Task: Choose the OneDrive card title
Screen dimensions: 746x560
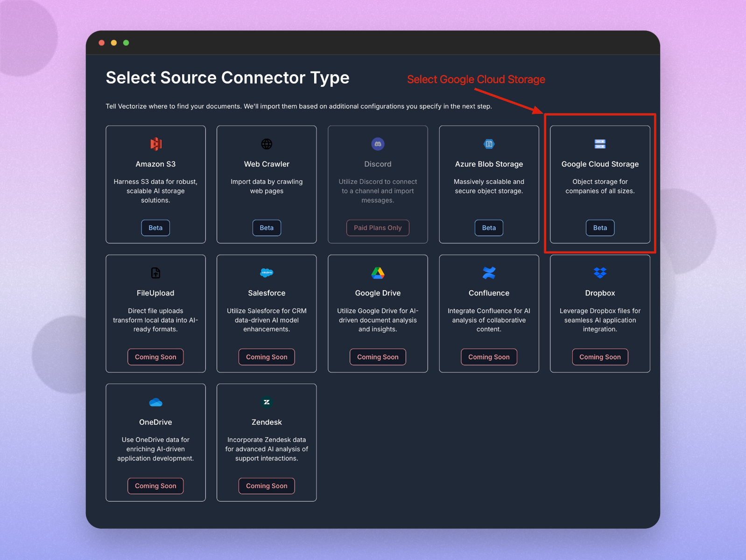Action: click(155, 422)
